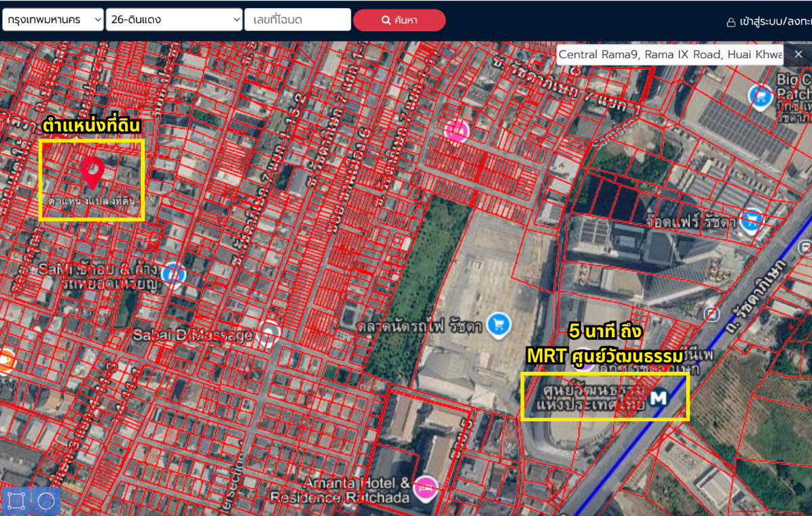This screenshot has width=812, height=516.
Task: Select the rectangle drawing tool
Action: 16,501
